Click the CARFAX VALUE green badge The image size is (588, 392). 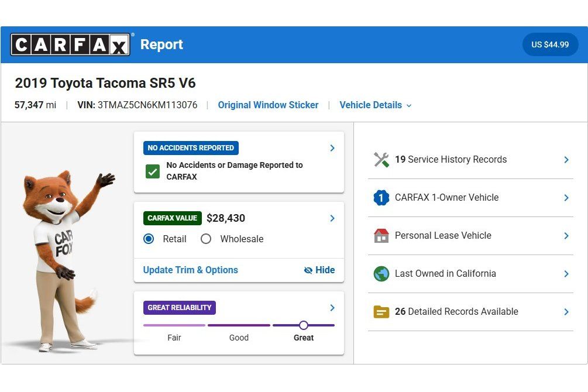pos(173,218)
